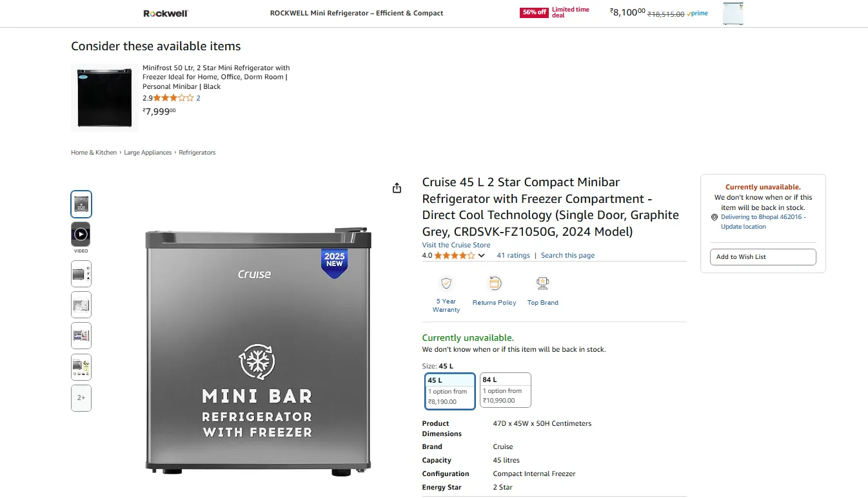Screen dimensions: 868x498
Task: Open the Refrigerators breadcrumb category
Action: [197, 153]
